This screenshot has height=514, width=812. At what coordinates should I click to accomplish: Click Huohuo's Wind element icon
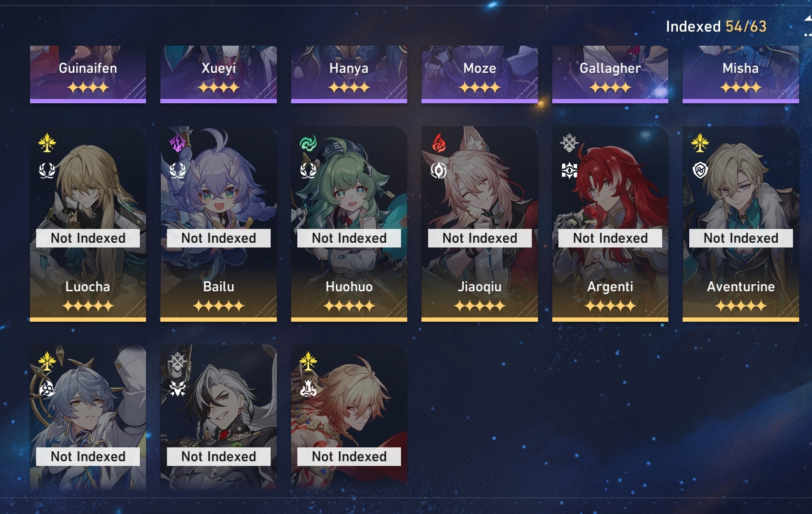308,143
